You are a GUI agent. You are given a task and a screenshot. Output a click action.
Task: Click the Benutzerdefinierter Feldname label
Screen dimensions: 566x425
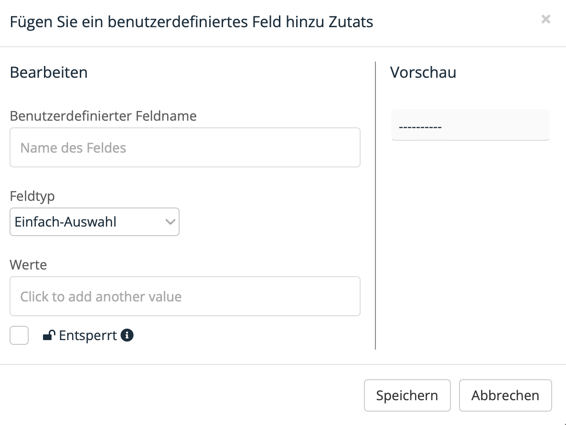tap(103, 116)
